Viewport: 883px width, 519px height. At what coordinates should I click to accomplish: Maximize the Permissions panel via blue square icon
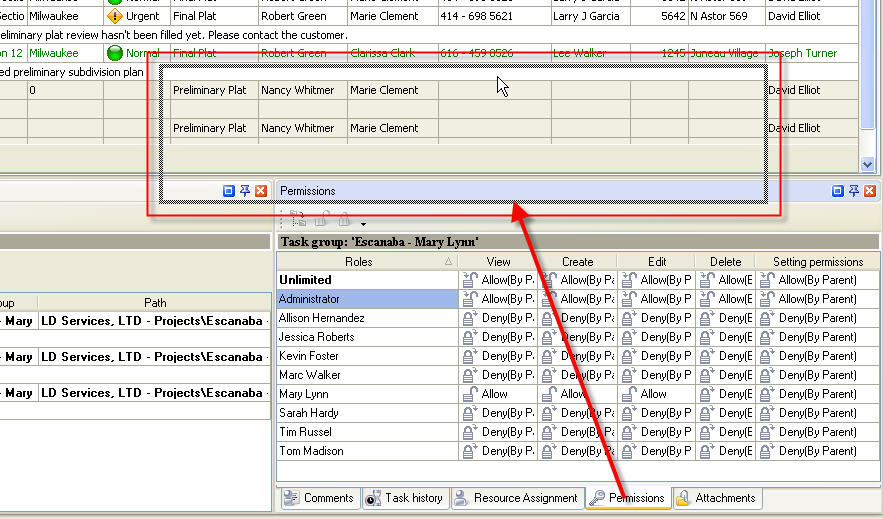(x=839, y=191)
